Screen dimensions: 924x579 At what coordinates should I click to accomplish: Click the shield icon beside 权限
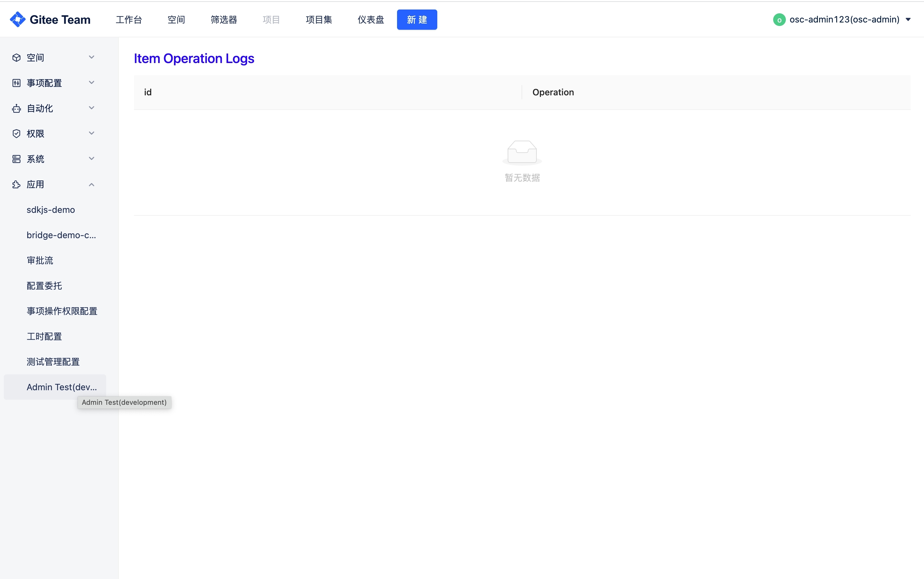tap(16, 134)
